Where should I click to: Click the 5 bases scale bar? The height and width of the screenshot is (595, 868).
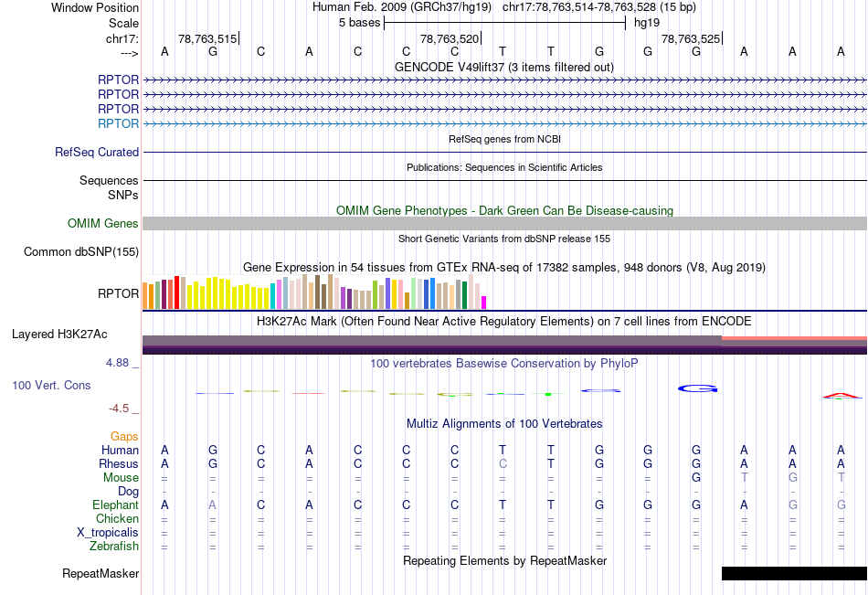pyautogui.click(x=504, y=23)
